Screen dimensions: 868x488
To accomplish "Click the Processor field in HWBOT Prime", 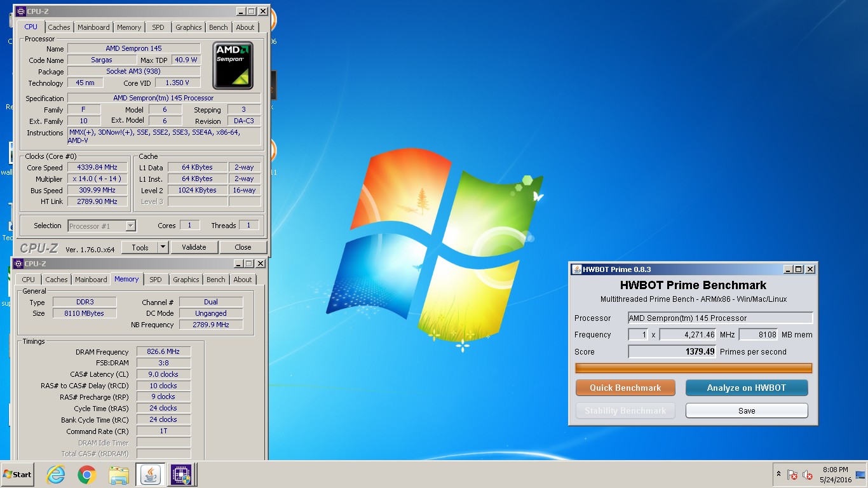I will pos(721,318).
